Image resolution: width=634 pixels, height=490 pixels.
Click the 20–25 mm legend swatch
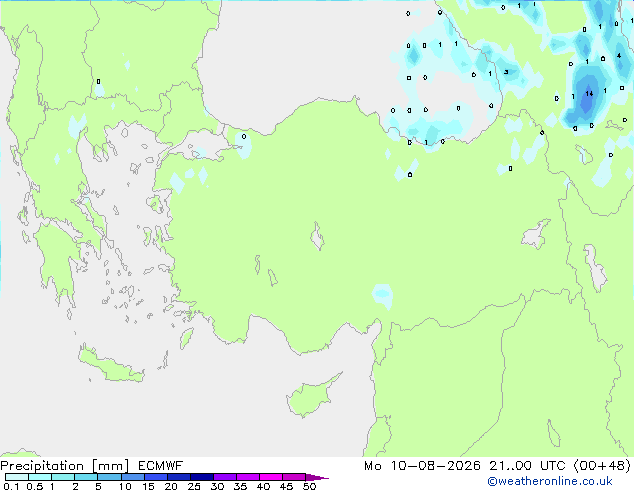(x=178, y=477)
